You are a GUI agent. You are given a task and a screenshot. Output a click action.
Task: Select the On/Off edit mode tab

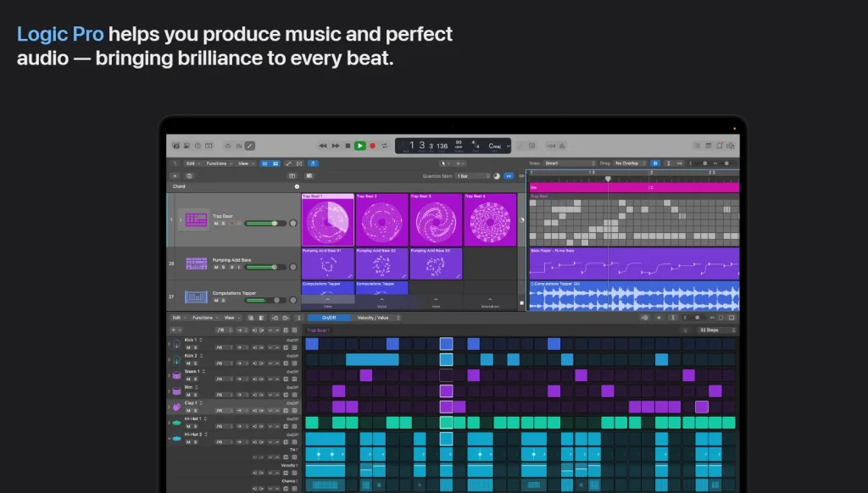coord(330,318)
